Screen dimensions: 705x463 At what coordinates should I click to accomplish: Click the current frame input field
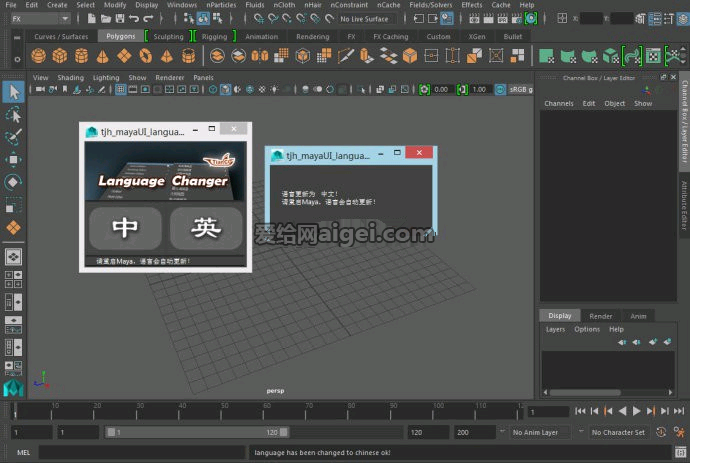549,411
